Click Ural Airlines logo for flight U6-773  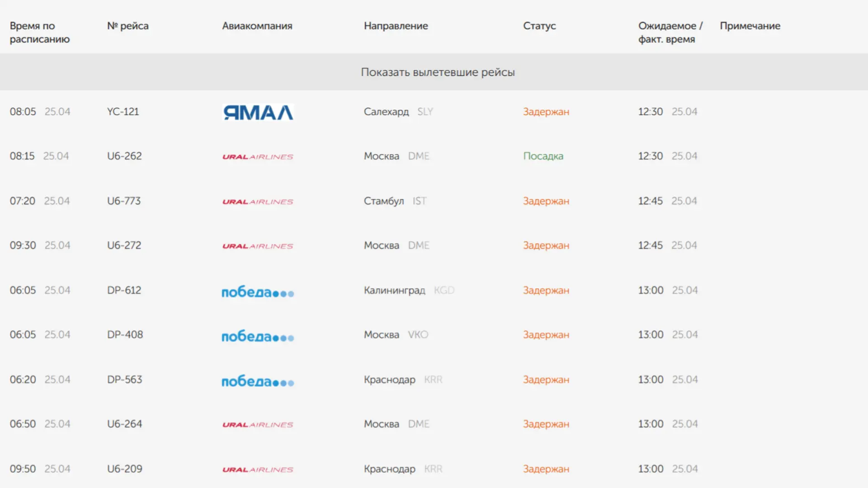click(258, 202)
